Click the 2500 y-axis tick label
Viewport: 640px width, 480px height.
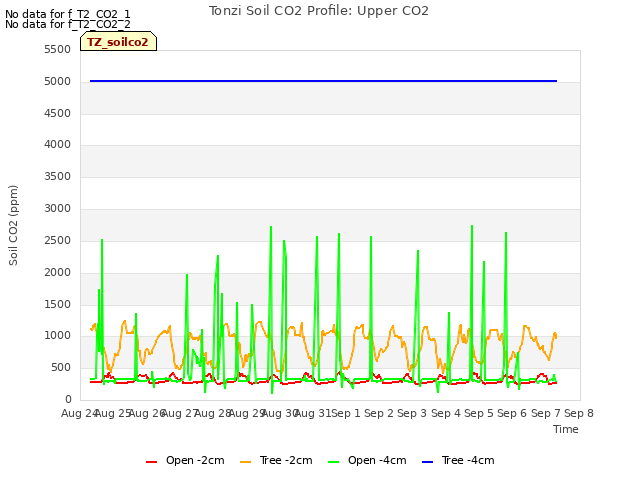58,240
